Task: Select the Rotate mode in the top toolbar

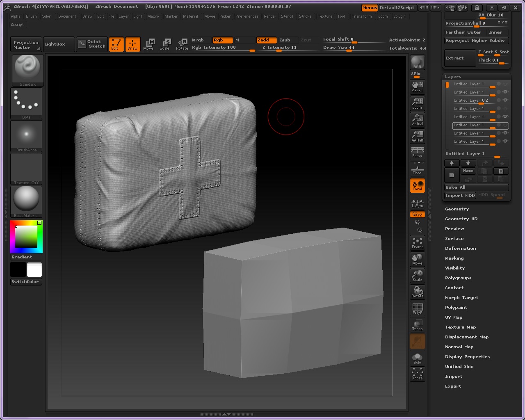Action: pyautogui.click(x=182, y=44)
